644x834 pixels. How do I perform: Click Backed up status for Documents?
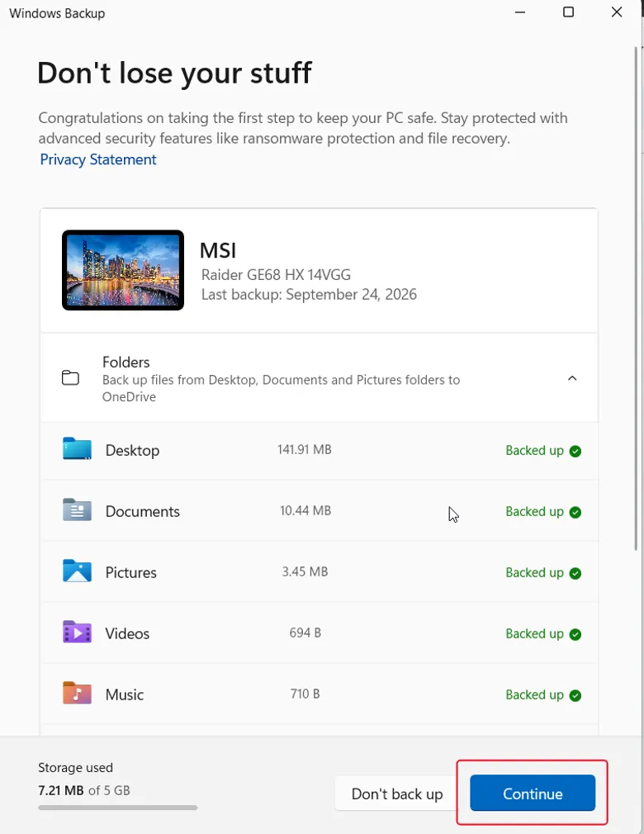(x=534, y=512)
